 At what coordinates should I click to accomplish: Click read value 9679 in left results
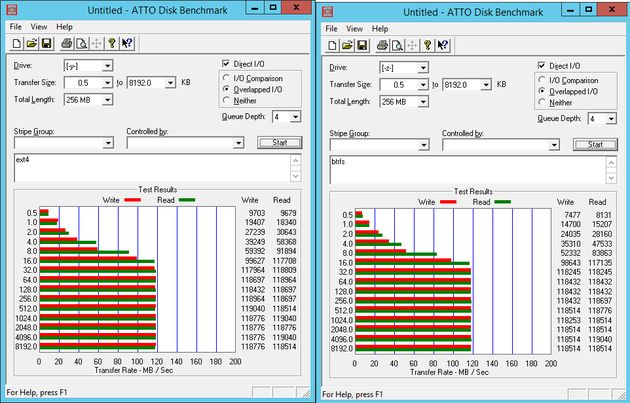(x=288, y=213)
